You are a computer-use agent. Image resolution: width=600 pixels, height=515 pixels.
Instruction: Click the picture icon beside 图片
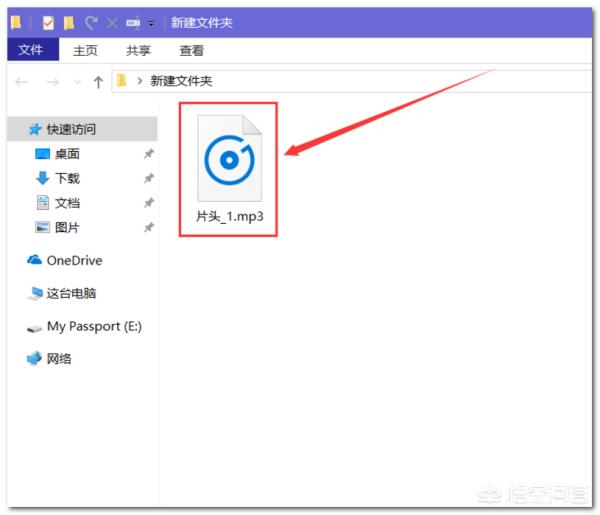tap(42, 227)
